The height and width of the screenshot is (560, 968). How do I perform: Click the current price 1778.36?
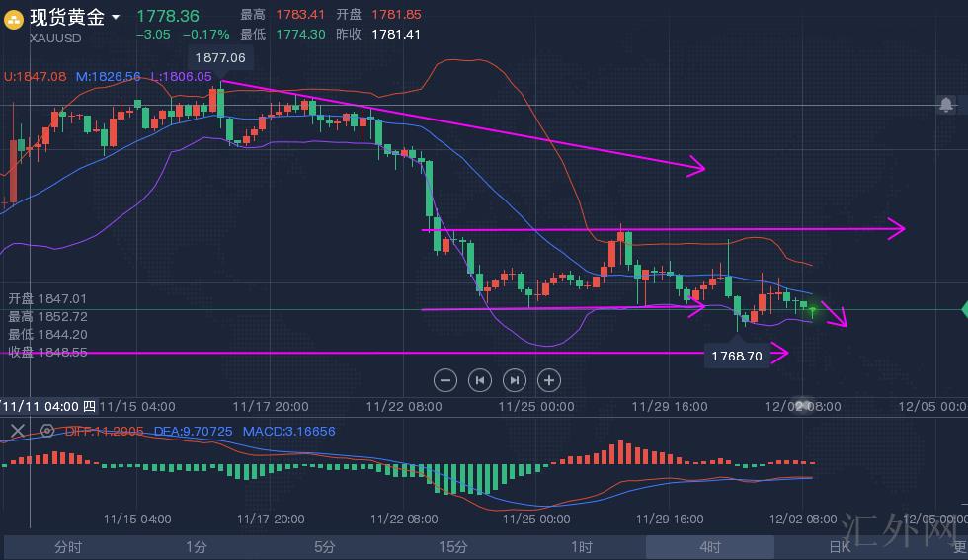[x=168, y=16]
